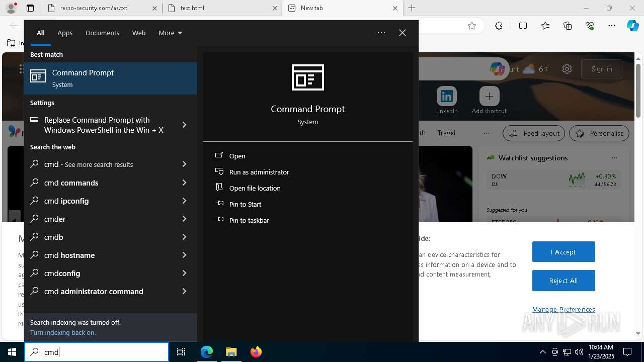The image size is (644, 362).
Task: Add this page to favorites star
Action: click(472, 26)
